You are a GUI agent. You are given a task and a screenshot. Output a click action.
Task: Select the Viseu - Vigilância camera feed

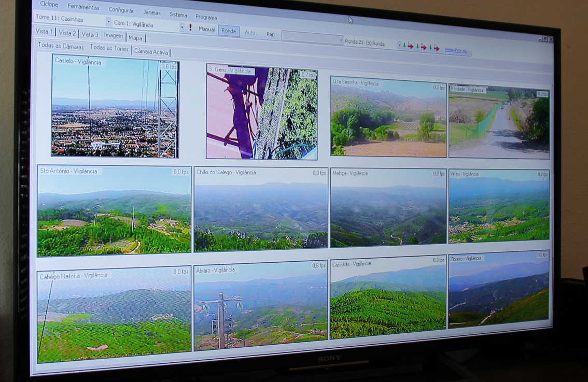[498, 206]
